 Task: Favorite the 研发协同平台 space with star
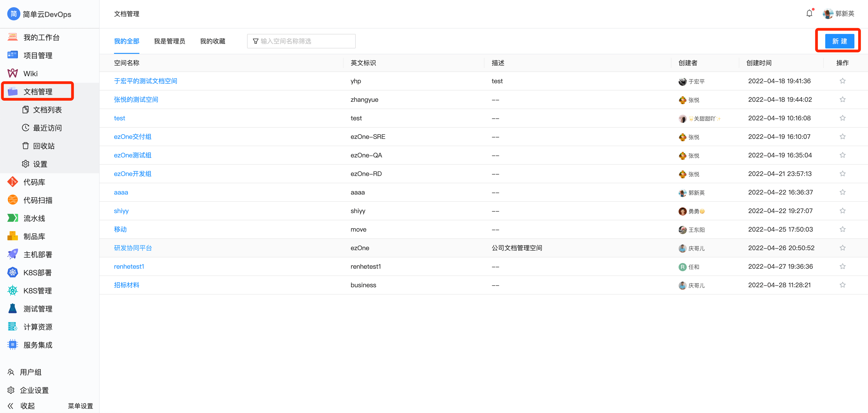[x=842, y=248]
